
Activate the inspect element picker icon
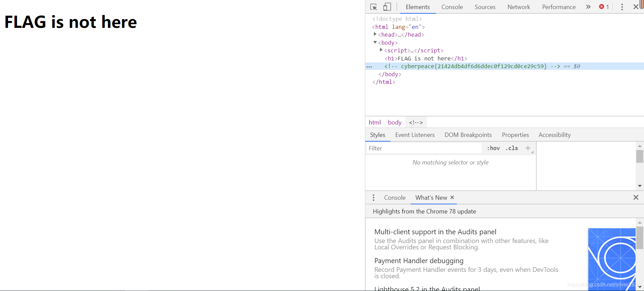374,7
